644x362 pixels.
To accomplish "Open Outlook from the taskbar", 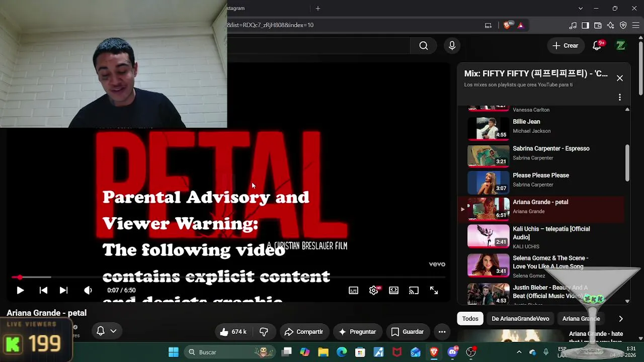I will pos(416,352).
